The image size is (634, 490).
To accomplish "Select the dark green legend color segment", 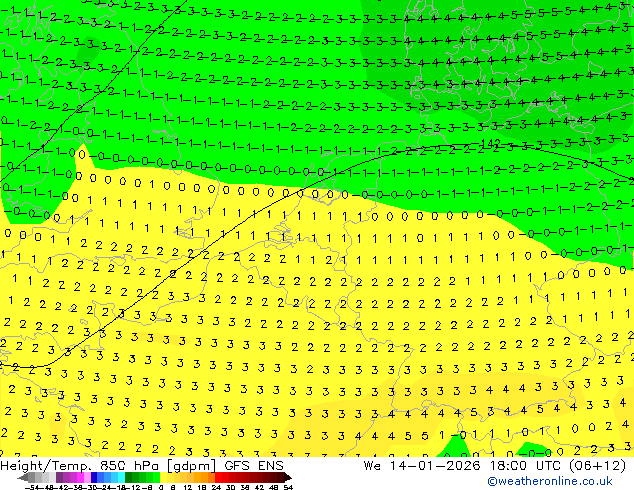I will (x=129, y=477).
